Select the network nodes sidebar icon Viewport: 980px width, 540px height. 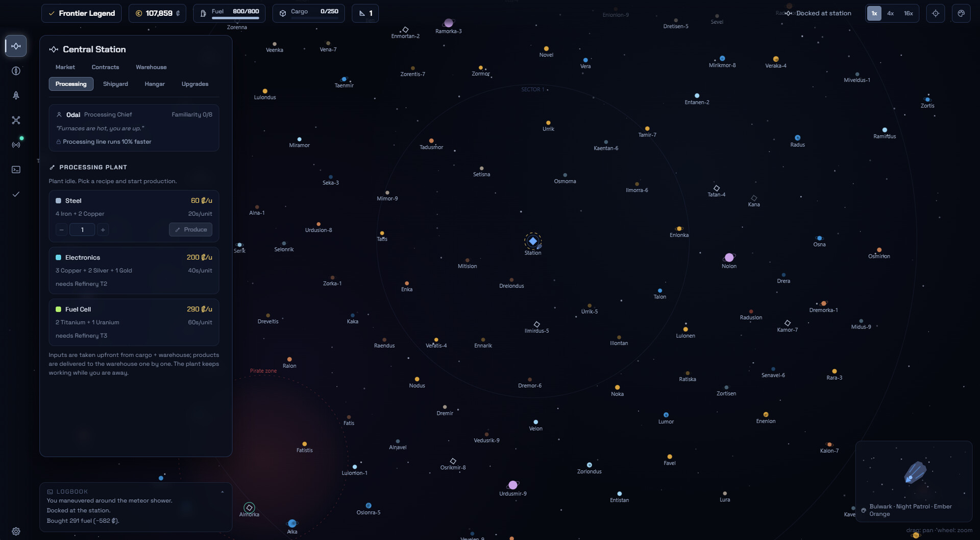tap(16, 120)
